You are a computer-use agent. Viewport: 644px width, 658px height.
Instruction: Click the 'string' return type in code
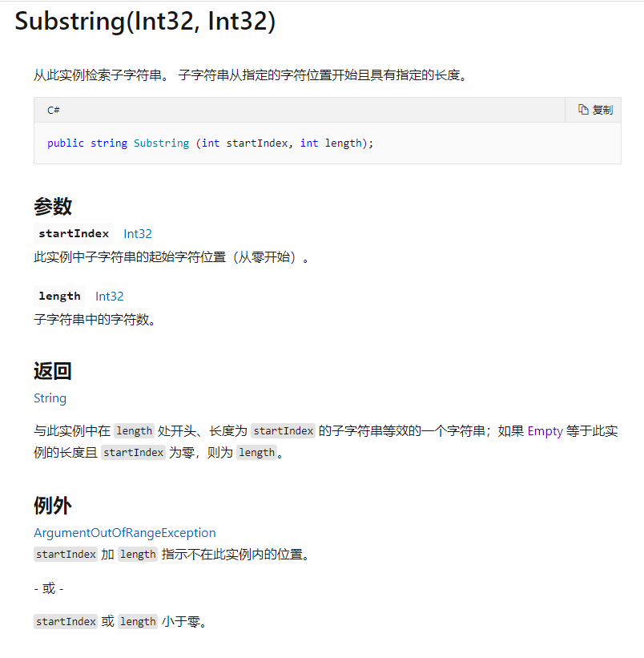point(109,143)
